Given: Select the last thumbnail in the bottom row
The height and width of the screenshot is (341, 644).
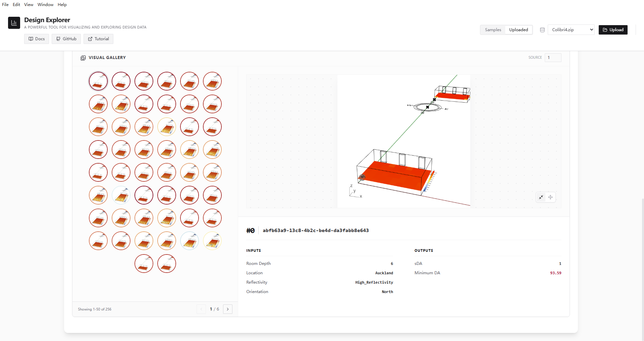Looking at the screenshot, I should tap(167, 264).
